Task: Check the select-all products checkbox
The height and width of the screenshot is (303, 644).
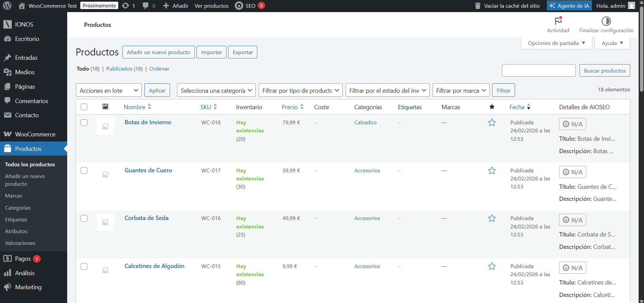Action: 84,107
